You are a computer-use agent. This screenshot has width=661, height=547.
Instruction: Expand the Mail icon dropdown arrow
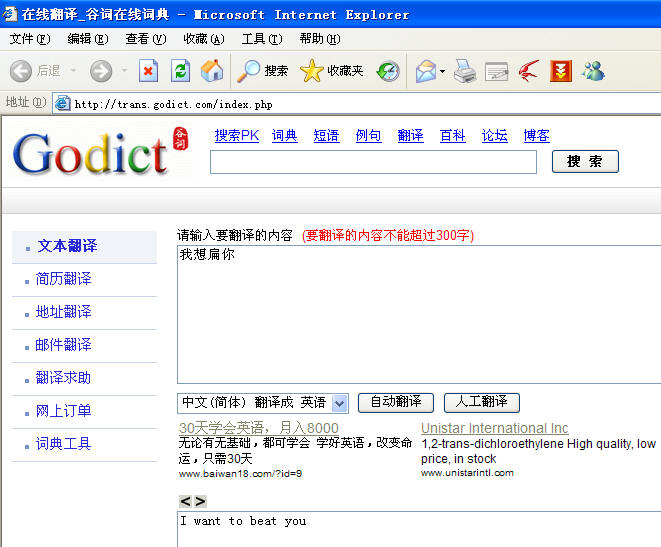pyautogui.click(x=443, y=71)
